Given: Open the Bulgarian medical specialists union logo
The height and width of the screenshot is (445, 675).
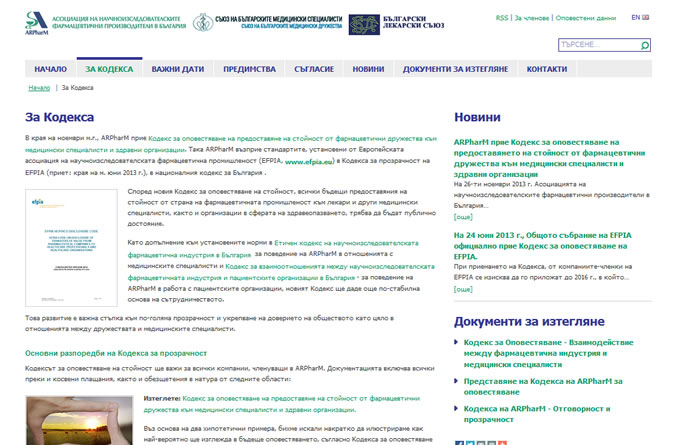Looking at the screenshot, I should coord(267,22).
